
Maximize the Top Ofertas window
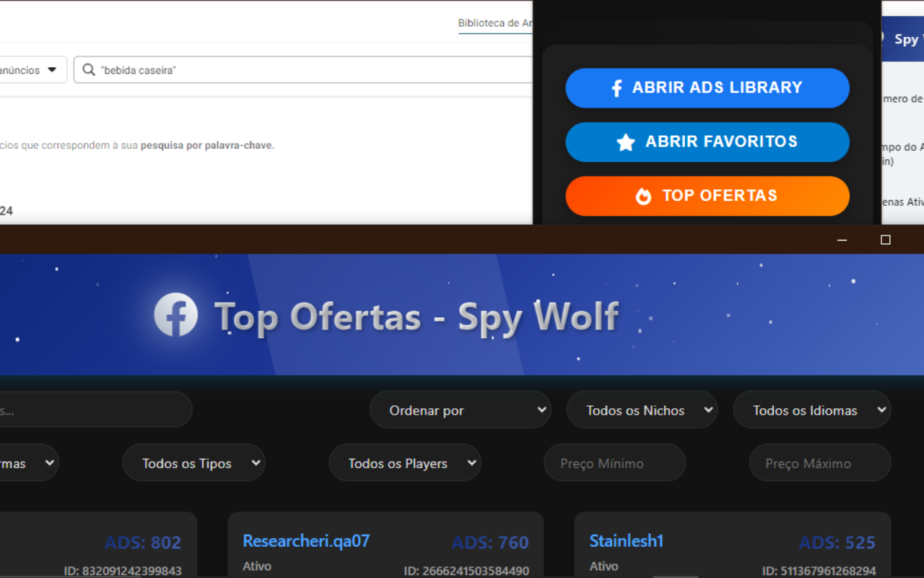click(x=886, y=240)
